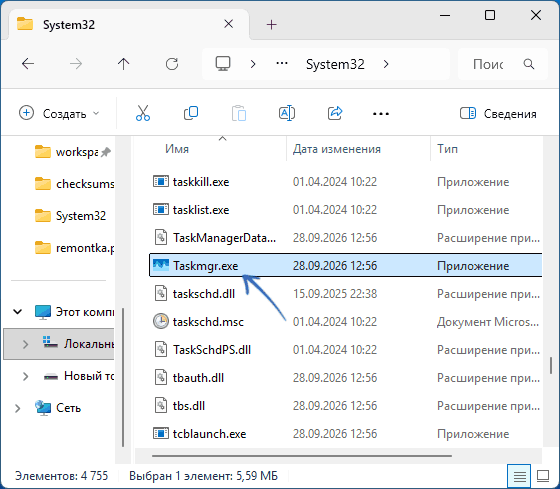
Task: Click the This PC monitor icon in address bar
Action: 223,64
